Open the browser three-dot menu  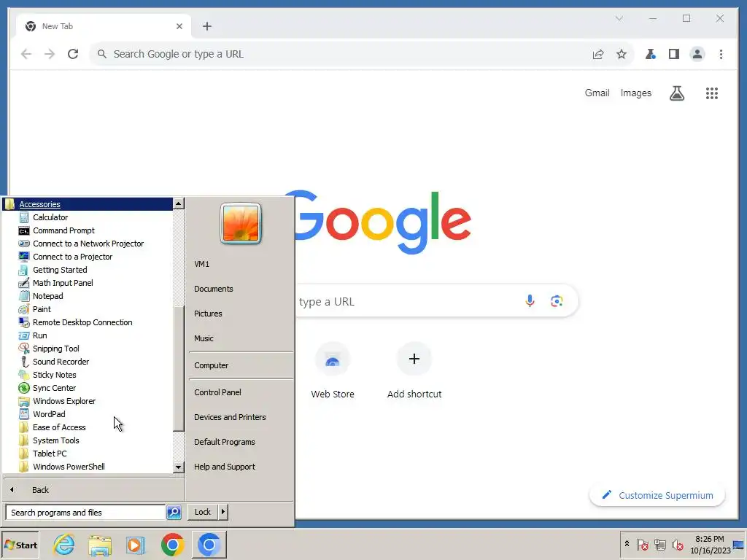[721, 54]
